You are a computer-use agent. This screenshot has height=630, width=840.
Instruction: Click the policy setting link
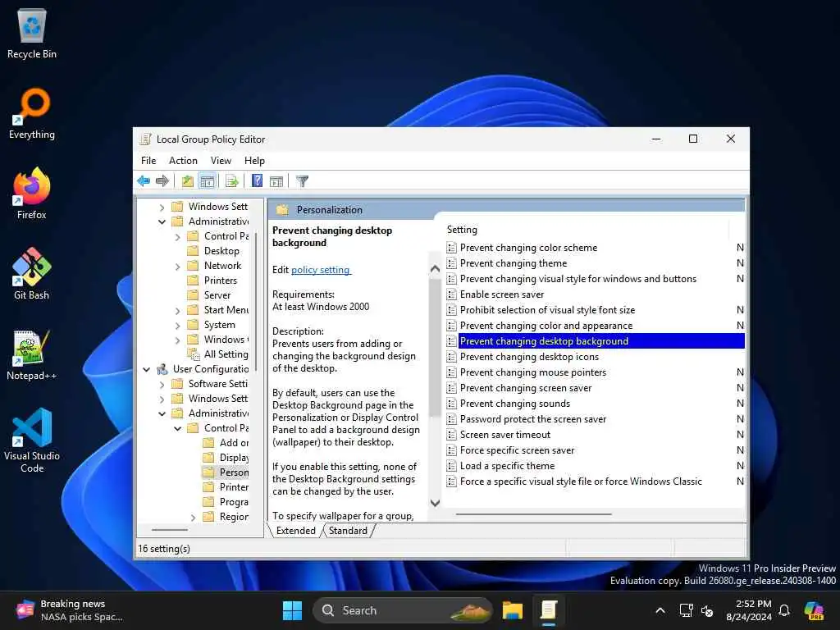321,269
